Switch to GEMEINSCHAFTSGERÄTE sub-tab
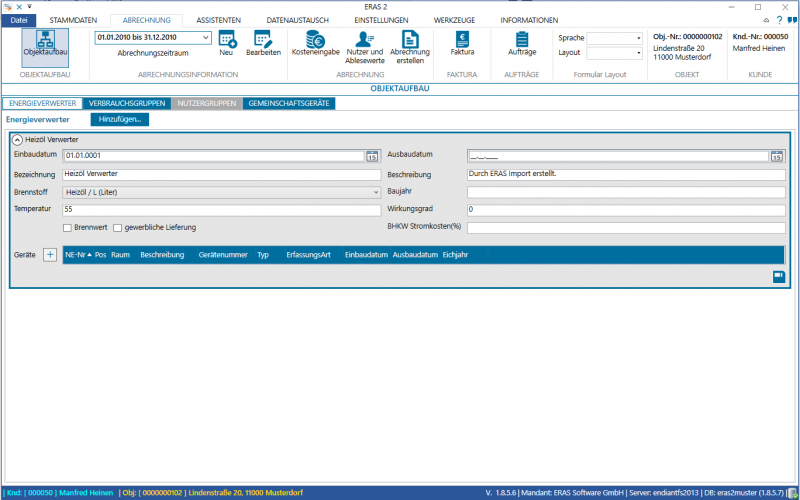 click(289, 103)
